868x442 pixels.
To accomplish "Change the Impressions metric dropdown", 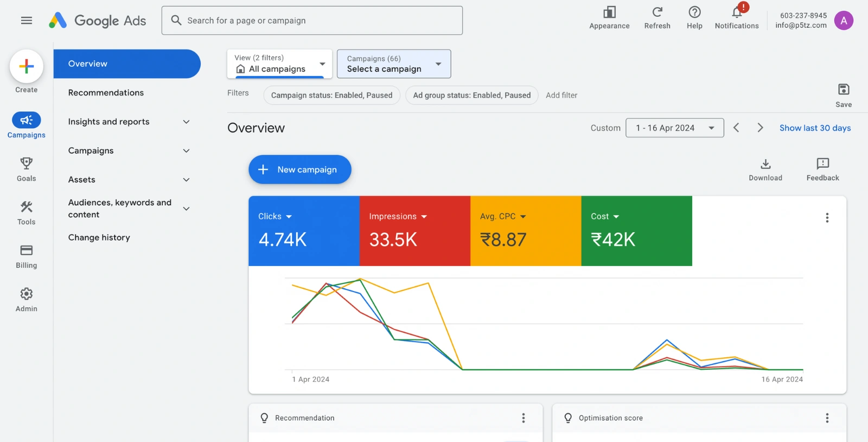I will click(x=398, y=216).
